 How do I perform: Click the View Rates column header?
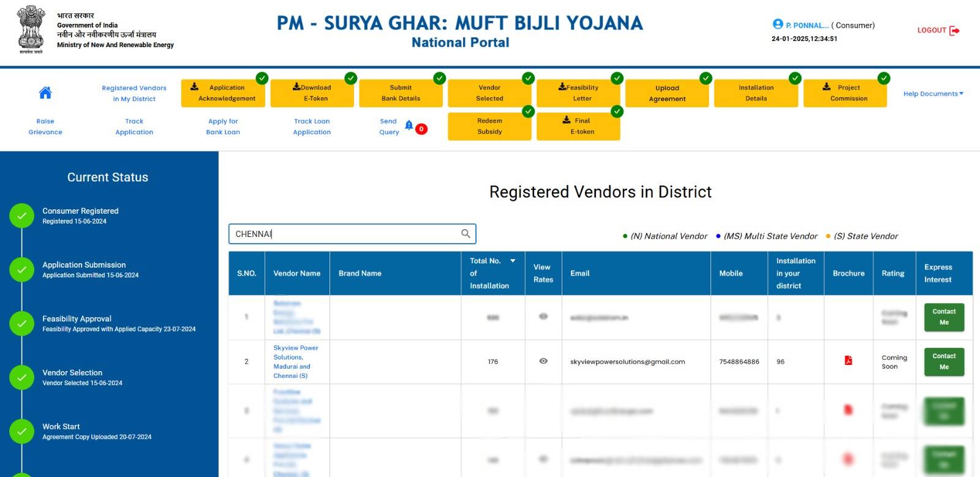(x=543, y=273)
